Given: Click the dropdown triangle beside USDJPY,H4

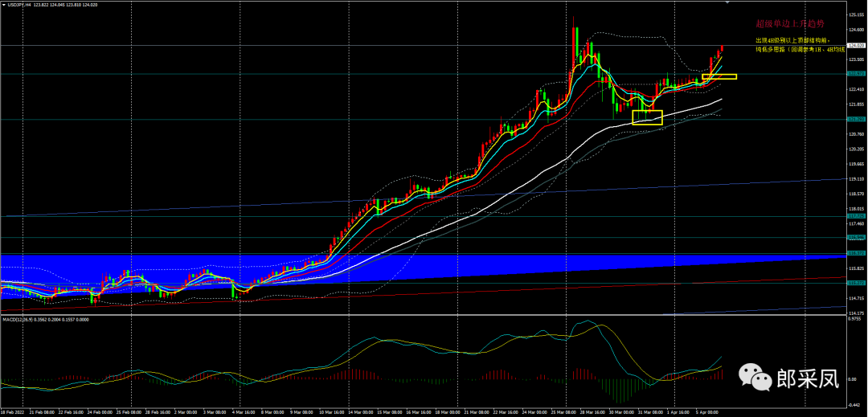Looking at the screenshot, I should point(4,5).
